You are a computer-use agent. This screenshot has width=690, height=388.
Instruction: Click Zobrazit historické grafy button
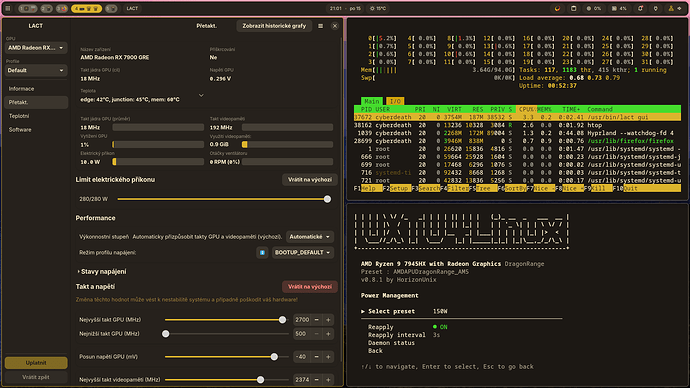(x=274, y=26)
